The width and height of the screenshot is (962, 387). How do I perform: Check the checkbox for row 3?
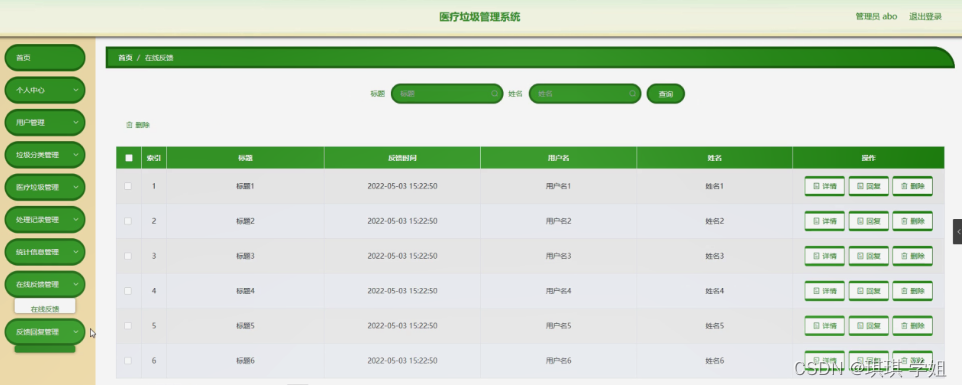coord(128,256)
